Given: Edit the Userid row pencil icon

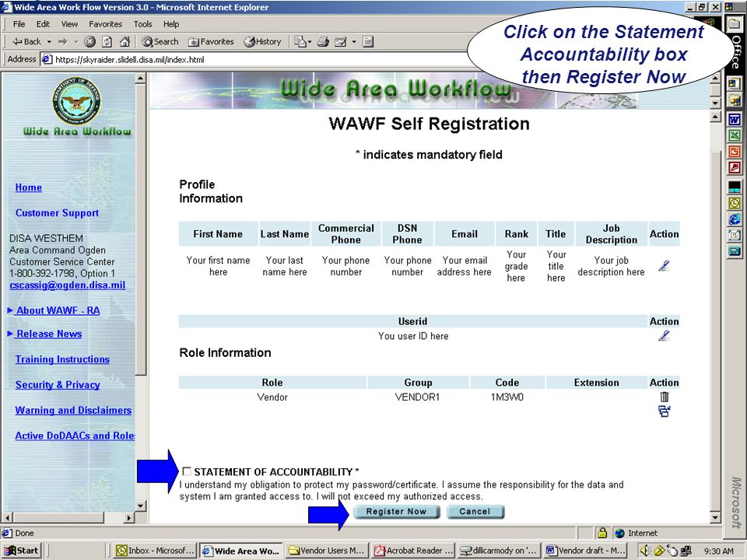Looking at the screenshot, I should 664,336.
